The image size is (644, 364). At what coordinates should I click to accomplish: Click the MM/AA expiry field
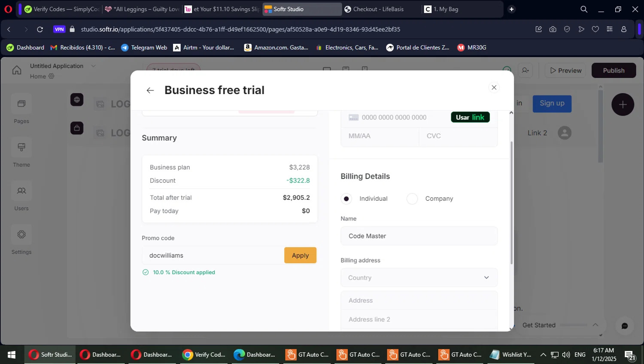point(380,136)
